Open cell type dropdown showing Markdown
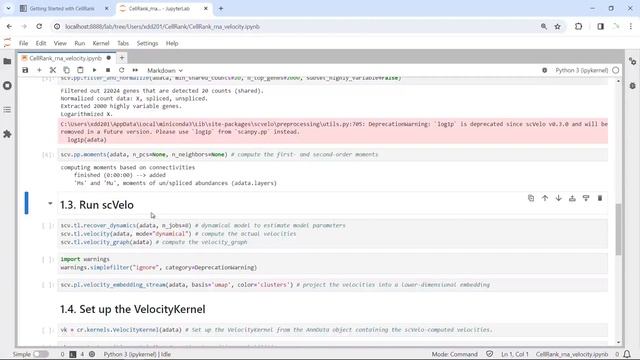The image size is (640, 360). pos(165,71)
